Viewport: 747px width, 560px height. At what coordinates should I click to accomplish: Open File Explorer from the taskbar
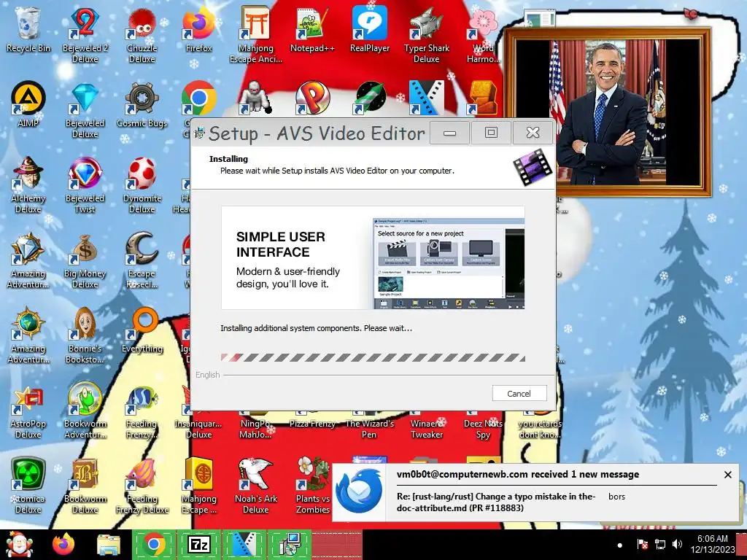109,545
